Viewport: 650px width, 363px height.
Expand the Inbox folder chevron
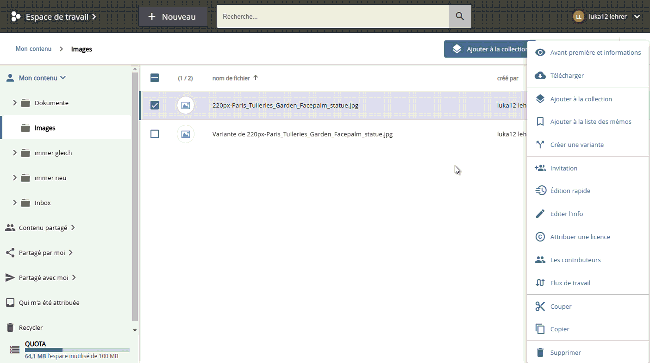[x=15, y=203]
